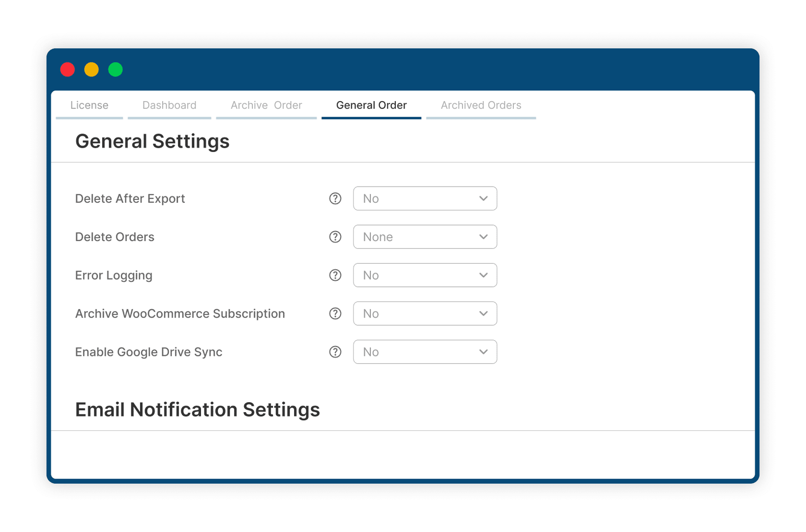
Task: Open the Enable Google Drive Sync dropdown
Action: (x=425, y=352)
